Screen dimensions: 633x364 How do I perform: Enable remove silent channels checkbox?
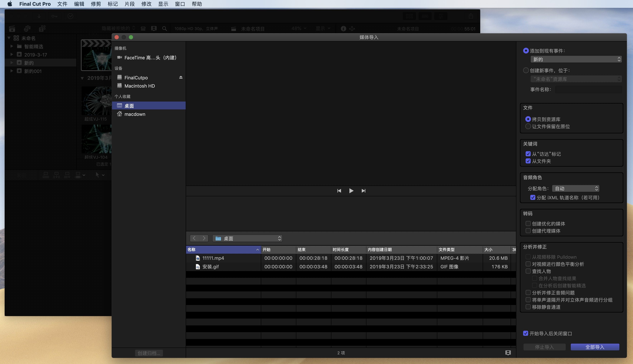[528, 307]
